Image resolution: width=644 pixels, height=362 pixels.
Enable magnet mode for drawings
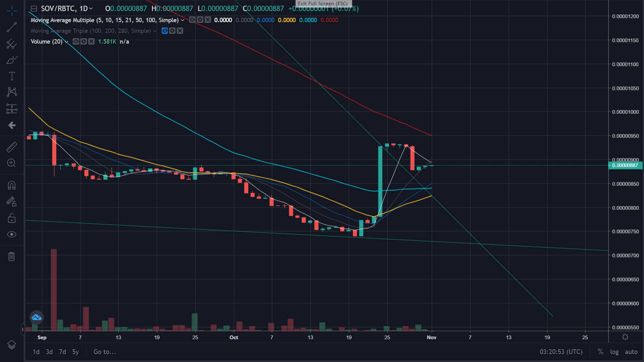[x=12, y=185]
